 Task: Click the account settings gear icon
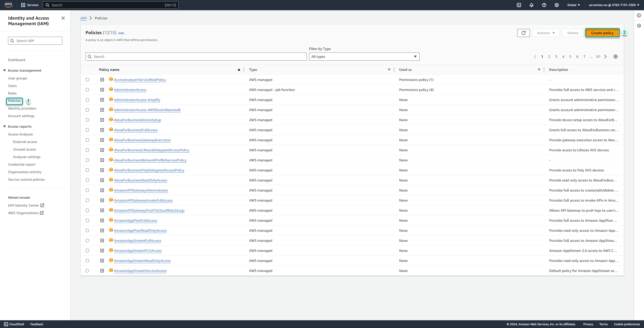point(556,5)
